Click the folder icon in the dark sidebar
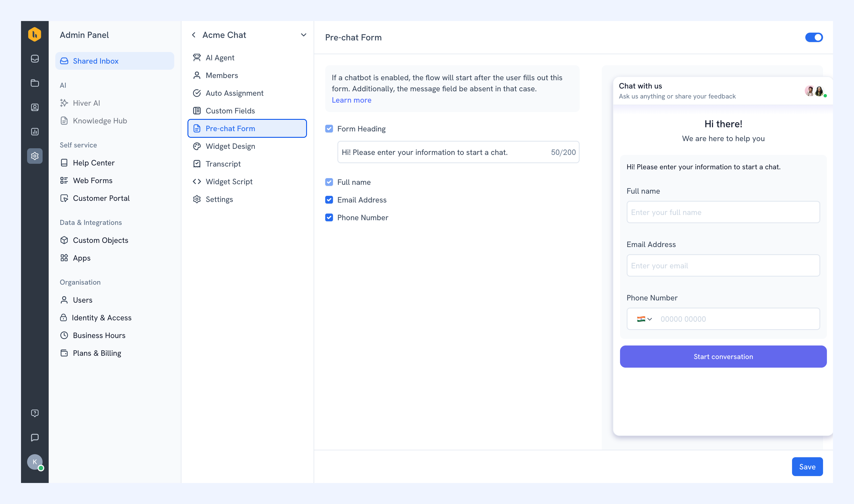The image size is (854, 504). (35, 83)
